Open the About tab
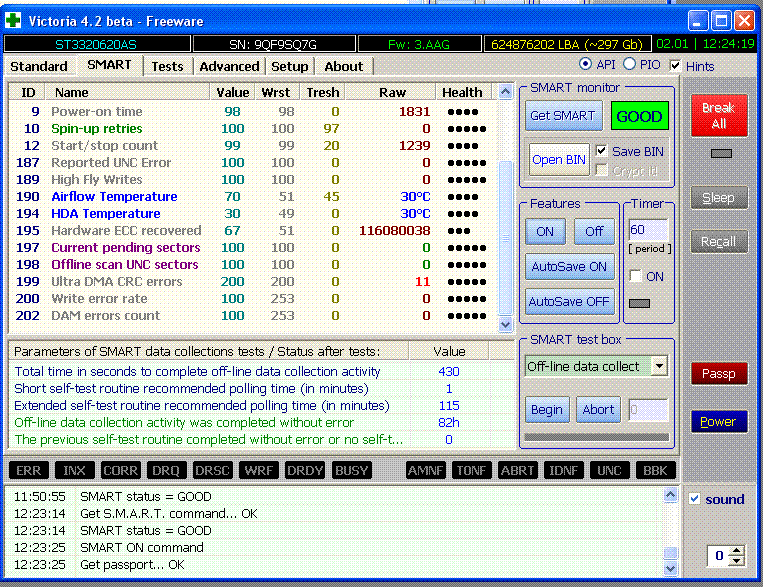 (344, 66)
